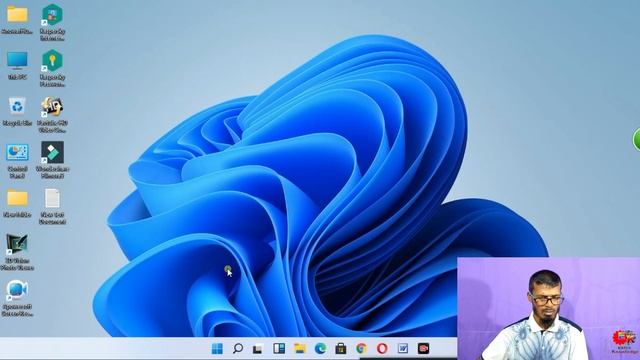Open Task View from taskbar
Viewport: 640px width, 360px height.
point(258,349)
